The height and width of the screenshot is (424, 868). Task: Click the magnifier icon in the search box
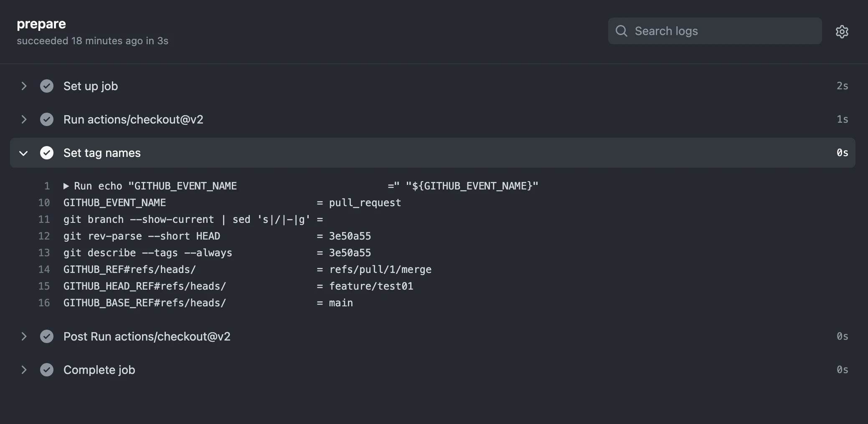(x=622, y=31)
